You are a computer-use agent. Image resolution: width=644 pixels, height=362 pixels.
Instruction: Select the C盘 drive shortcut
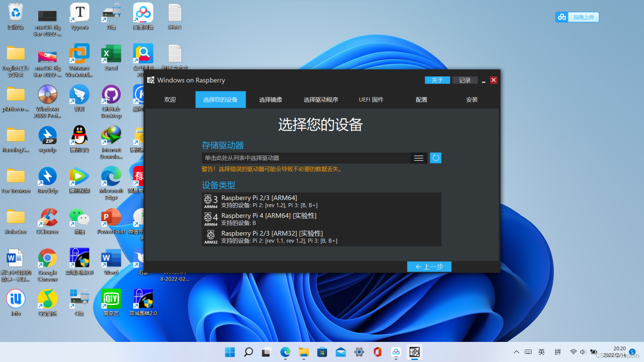coord(79,303)
